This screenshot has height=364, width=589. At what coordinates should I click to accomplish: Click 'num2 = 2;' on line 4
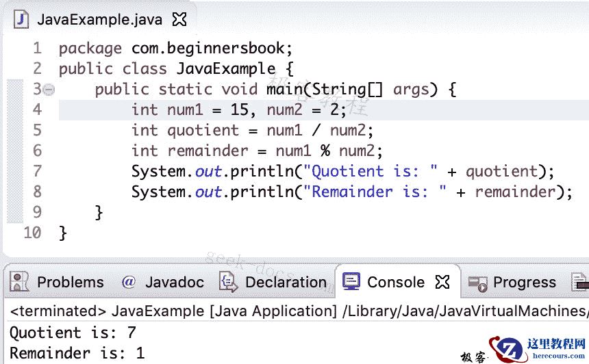tap(307, 109)
